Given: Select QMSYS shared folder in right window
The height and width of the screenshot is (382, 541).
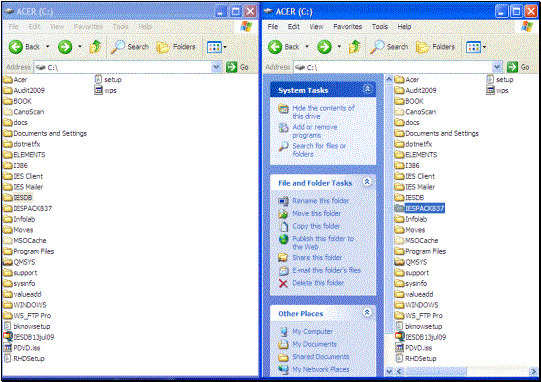Looking at the screenshot, I should coord(411,262).
